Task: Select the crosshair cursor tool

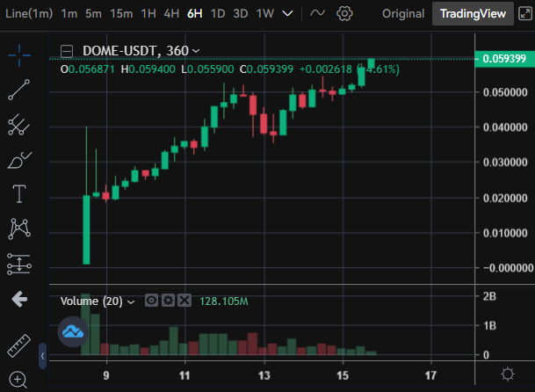Action: coord(19,55)
